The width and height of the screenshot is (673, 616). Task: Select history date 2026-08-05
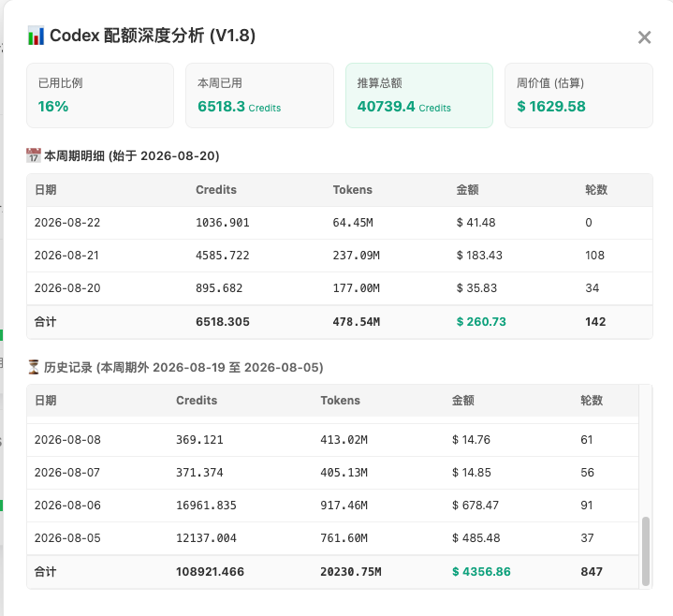point(67,537)
